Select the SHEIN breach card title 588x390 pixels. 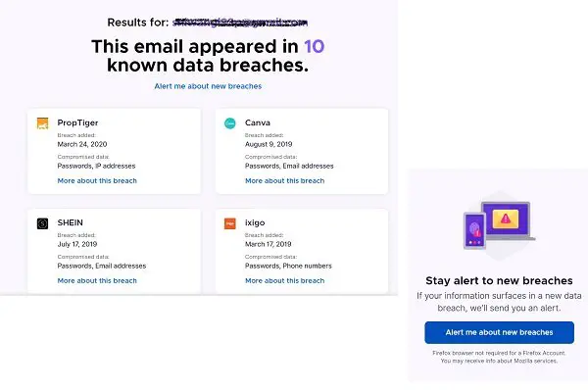[71, 222]
